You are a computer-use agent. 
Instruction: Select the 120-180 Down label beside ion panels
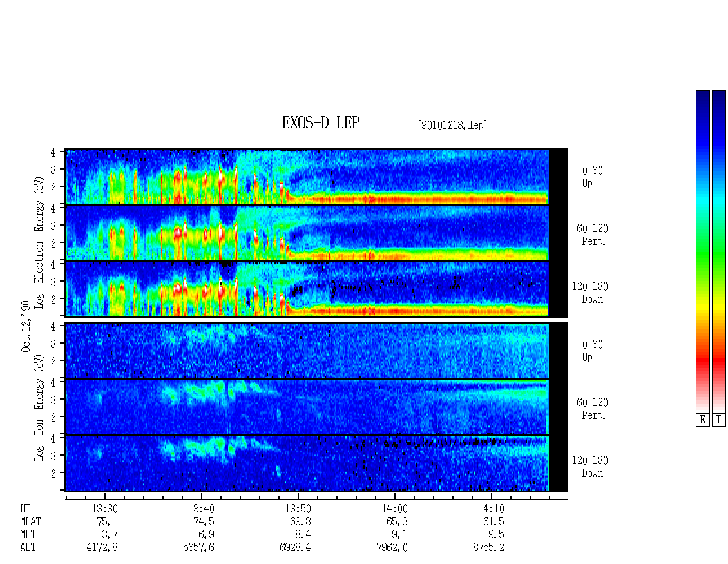pos(590,467)
